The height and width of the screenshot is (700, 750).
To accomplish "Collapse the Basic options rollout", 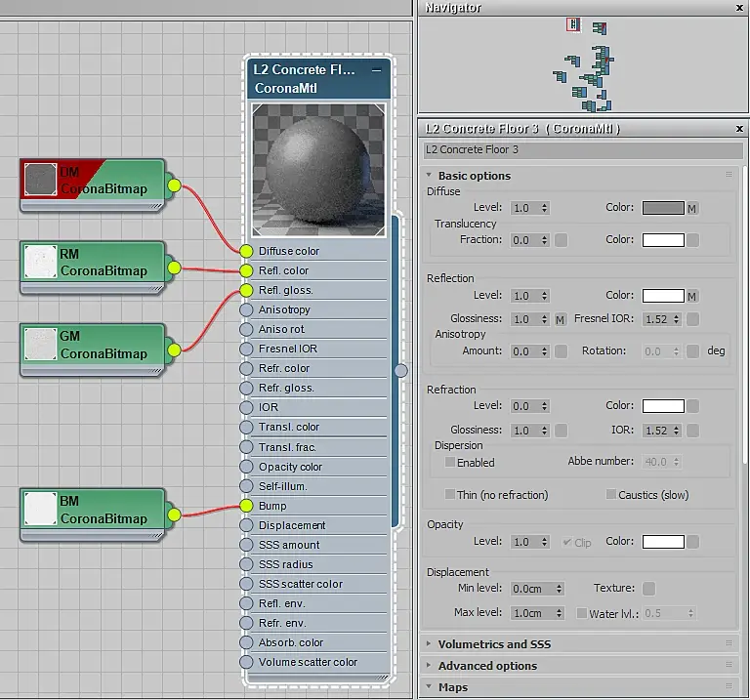I will coord(474,176).
